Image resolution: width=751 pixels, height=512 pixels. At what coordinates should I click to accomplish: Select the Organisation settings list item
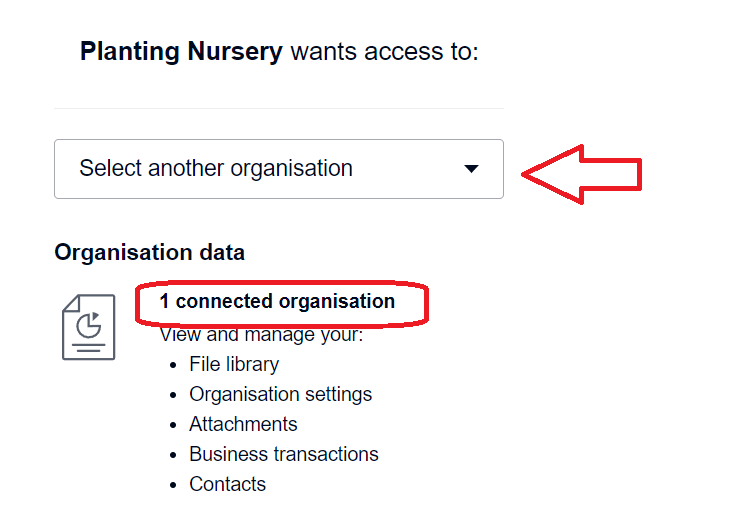point(280,394)
